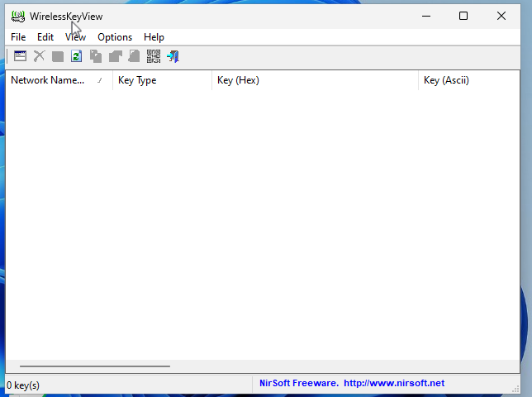Open the Options menu
This screenshot has height=397, width=532.
115,37
